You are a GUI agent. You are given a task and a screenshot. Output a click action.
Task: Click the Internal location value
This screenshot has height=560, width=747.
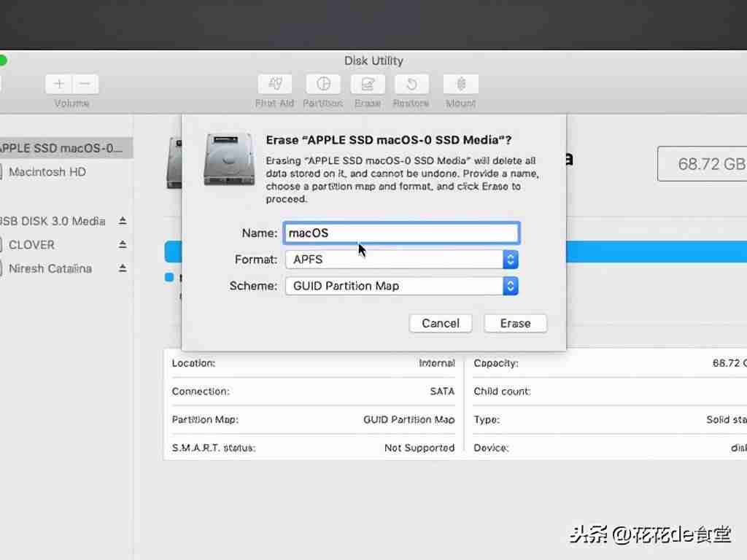[437, 363]
